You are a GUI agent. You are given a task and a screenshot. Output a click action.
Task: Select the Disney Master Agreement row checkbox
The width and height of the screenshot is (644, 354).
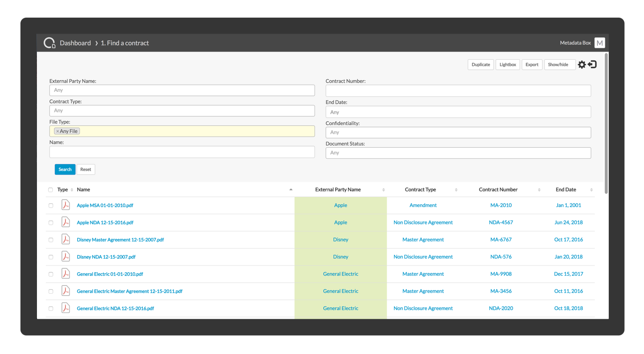[51, 239]
